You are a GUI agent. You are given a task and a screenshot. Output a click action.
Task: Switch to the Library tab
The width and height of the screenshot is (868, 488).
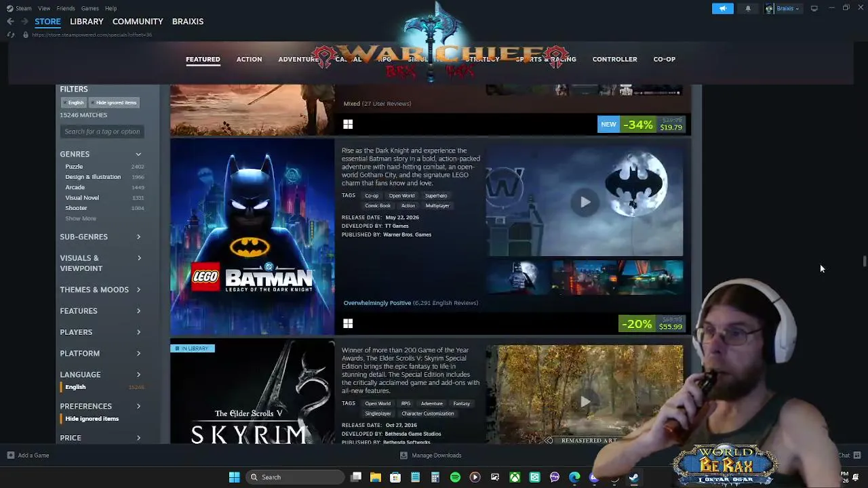tap(87, 22)
